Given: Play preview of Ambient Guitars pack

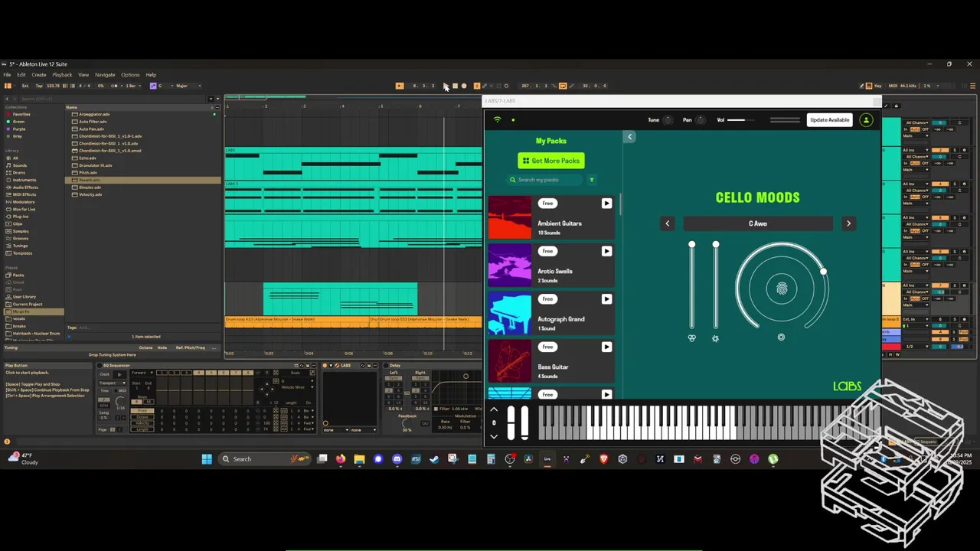Looking at the screenshot, I should (606, 204).
